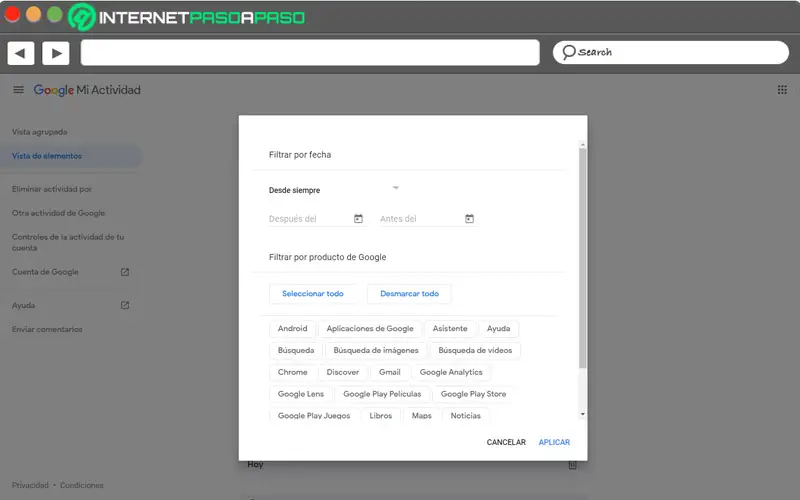800x500 pixels.
Task: Open the hamburger main menu
Action: [18, 90]
